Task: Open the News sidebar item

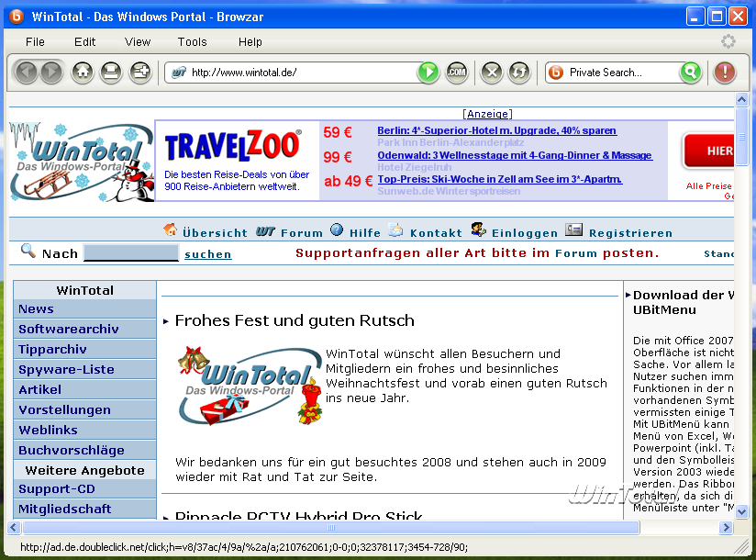Action: click(84, 308)
